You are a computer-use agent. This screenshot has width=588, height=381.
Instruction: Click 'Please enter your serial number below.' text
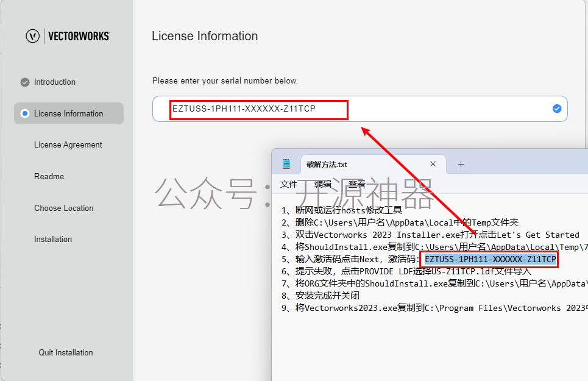coord(225,81)
